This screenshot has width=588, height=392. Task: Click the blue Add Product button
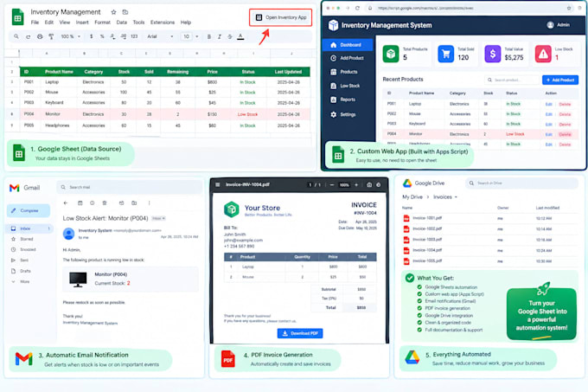[560, 80]
